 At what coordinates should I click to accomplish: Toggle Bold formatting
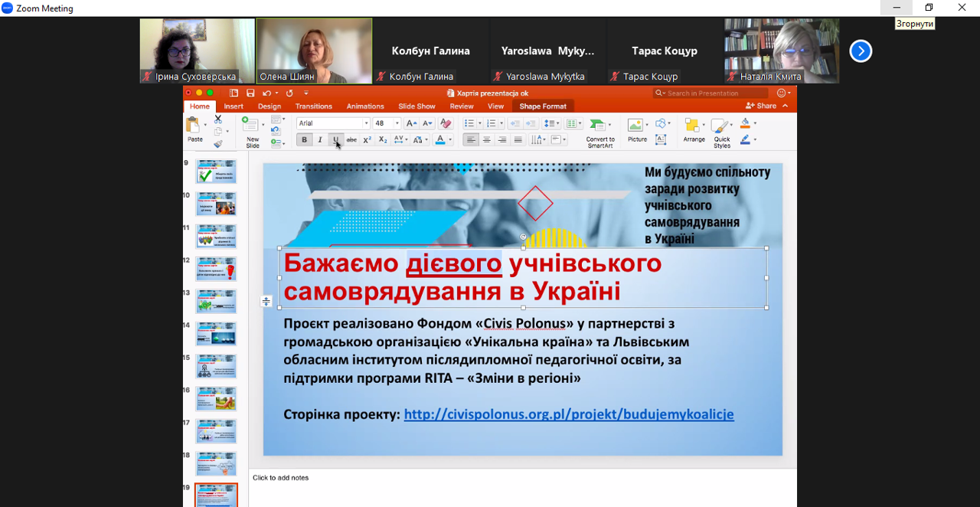click(304, 140)
